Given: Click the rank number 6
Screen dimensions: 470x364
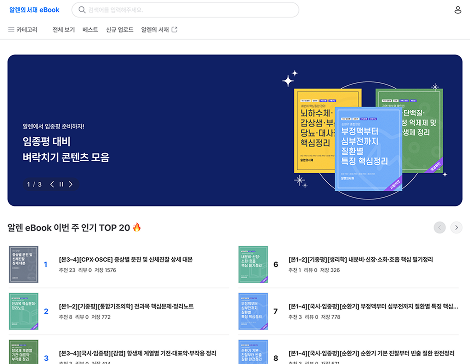Looking at the screenshot, I should click(x=276, y=265).
